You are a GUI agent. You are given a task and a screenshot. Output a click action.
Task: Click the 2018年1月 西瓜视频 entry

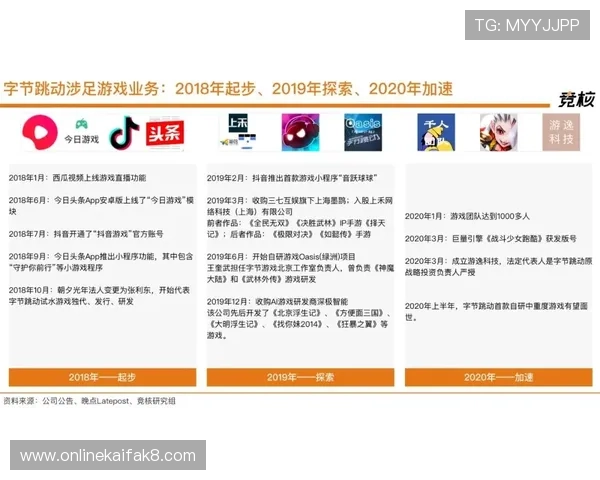(x=77, y=178)
